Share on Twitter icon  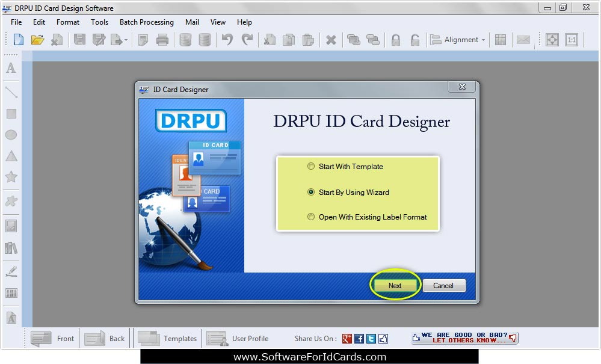[371, 338]
